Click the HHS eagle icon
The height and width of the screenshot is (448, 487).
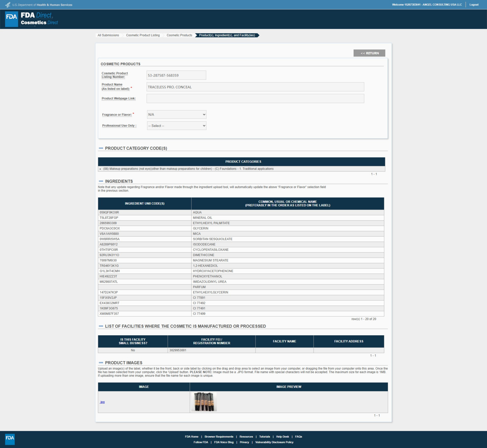click(x=8, y=5)
